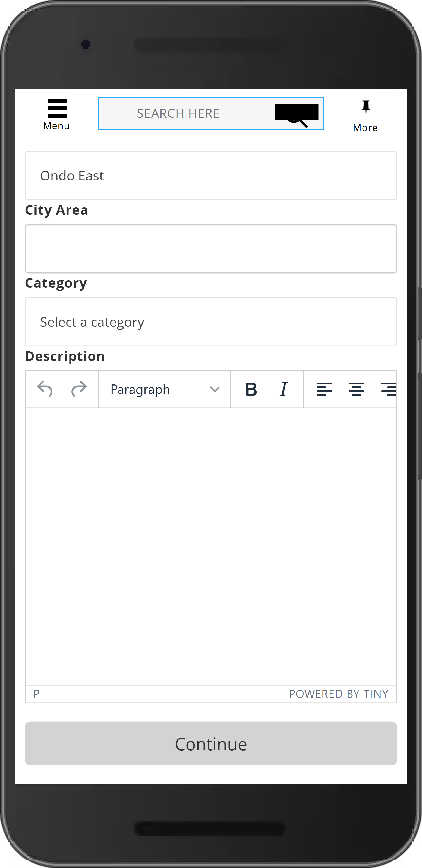
Task: Open the Ondo East location dropdown
Action: 211,176
